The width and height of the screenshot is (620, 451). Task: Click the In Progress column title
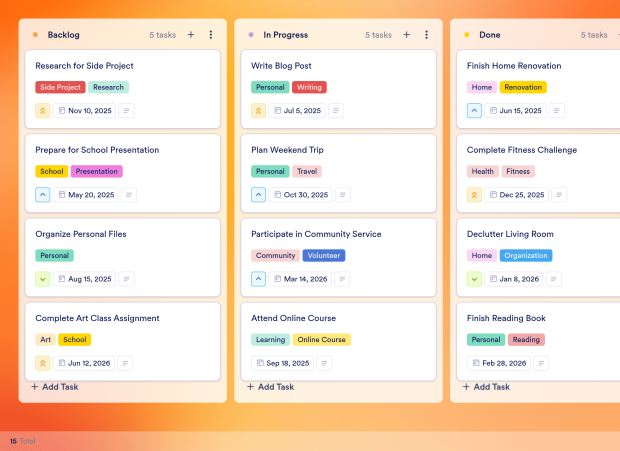click(285, 35)
